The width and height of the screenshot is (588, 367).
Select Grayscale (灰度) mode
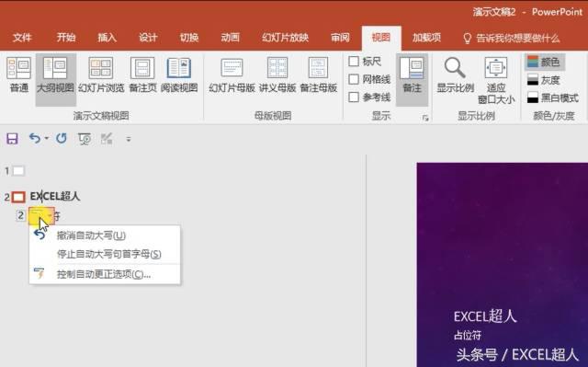(543, 79)
